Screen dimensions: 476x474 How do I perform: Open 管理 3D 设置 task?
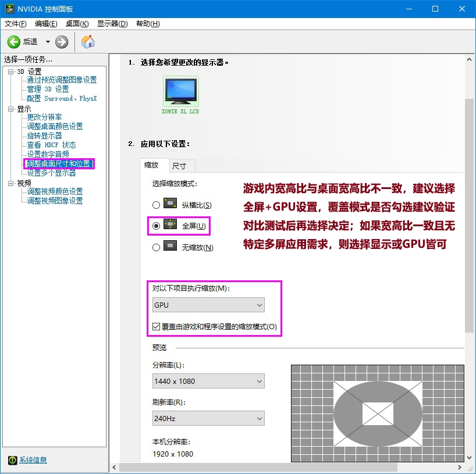pyautogui.click(x=48, y=89)
